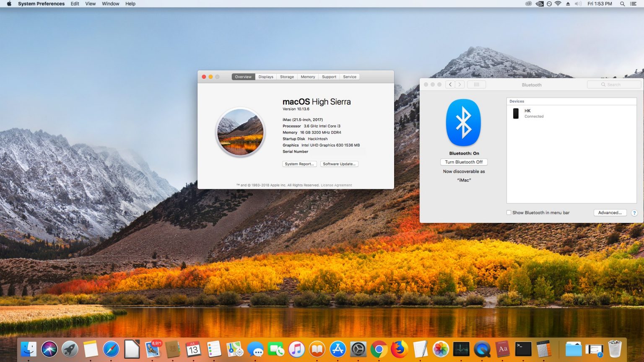Enable Show Bluetooth in menu bar checkbox
This screenshot has height=362, width=644.
coord(509,213)
